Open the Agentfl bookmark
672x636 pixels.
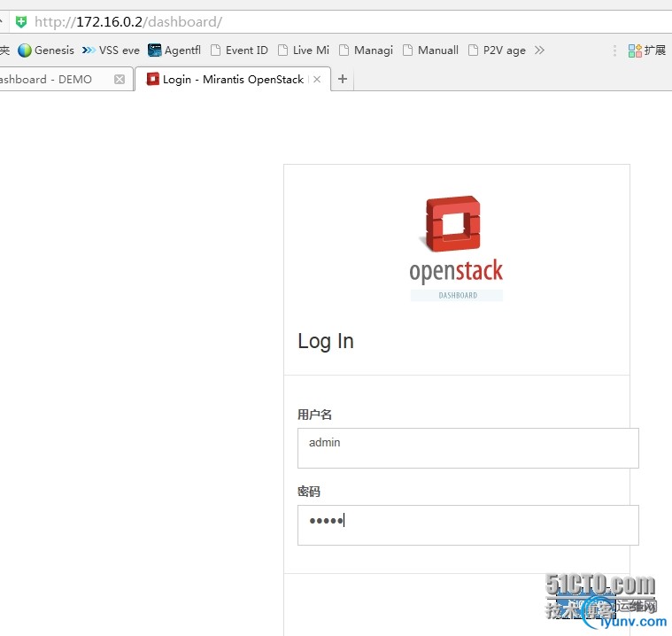pyautogui.click(x=174, y=50)
